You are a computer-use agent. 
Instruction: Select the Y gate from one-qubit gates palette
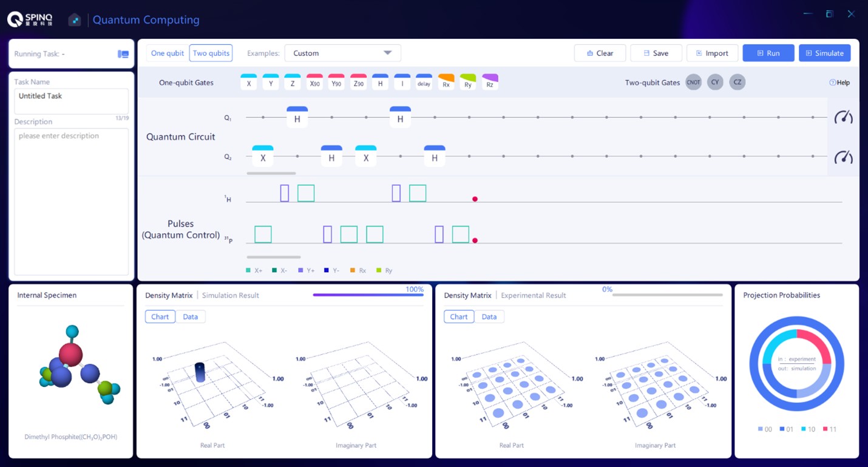(271, 82)
